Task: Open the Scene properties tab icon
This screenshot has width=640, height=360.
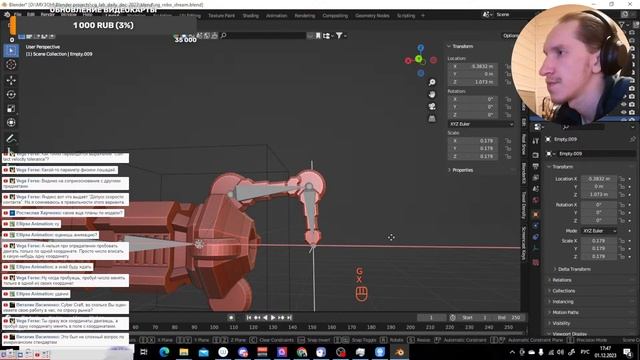Action: click(x=536, y=189)
